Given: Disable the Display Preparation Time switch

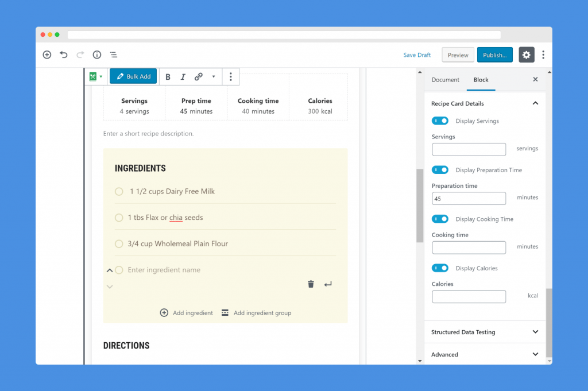Looking at the screenshot, I should click(440, 170).
